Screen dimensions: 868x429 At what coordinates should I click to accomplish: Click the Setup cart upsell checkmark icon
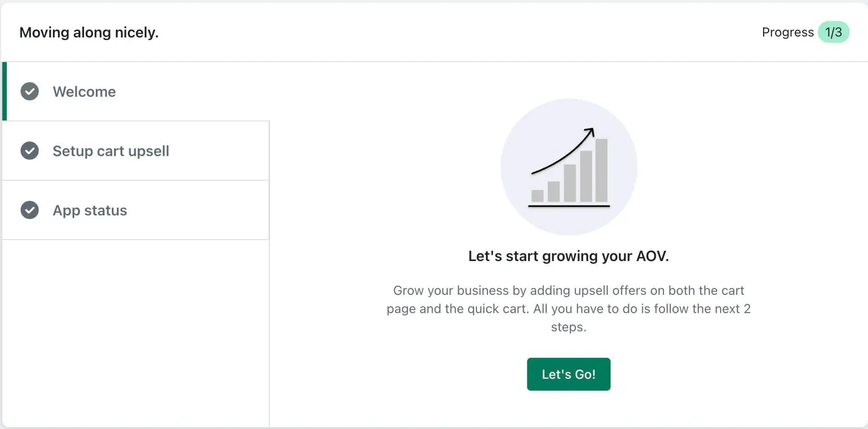(x=30, y=151)
